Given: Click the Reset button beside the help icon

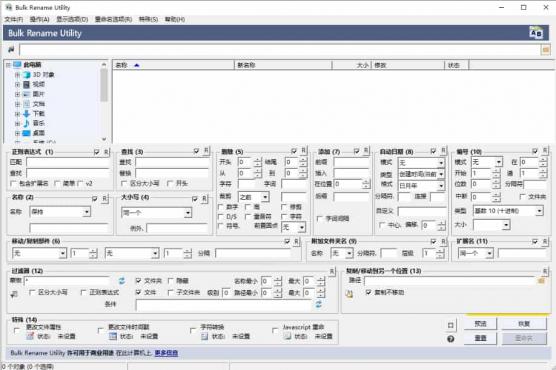Looking at the screenshot, I should [480, 338].
